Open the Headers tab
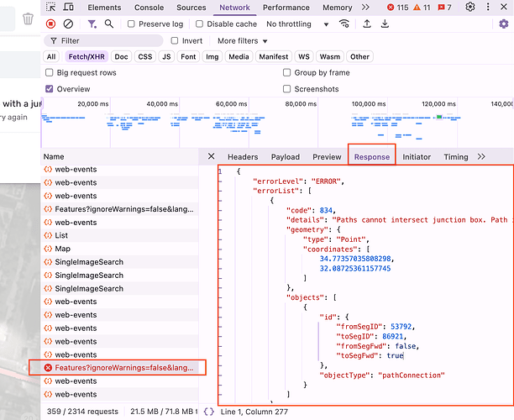 243,157
